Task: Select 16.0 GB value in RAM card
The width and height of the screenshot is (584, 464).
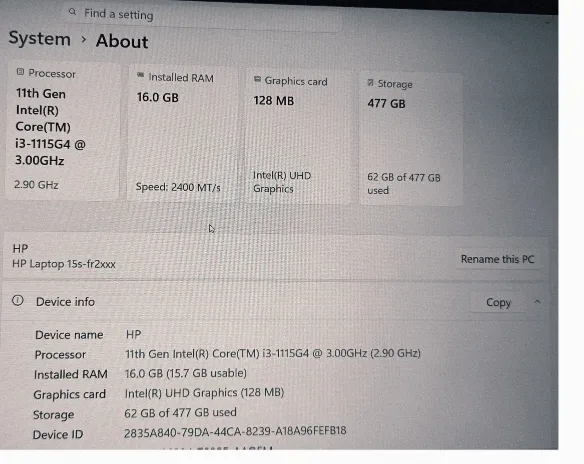Action: [x=158, y=98]
